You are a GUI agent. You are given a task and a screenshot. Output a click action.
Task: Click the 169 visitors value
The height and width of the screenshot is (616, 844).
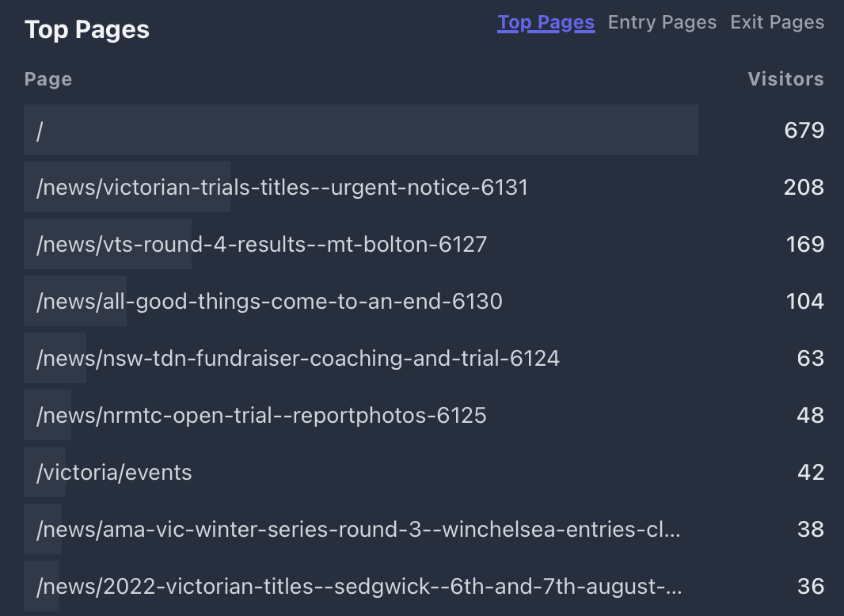tap(805, 245)
